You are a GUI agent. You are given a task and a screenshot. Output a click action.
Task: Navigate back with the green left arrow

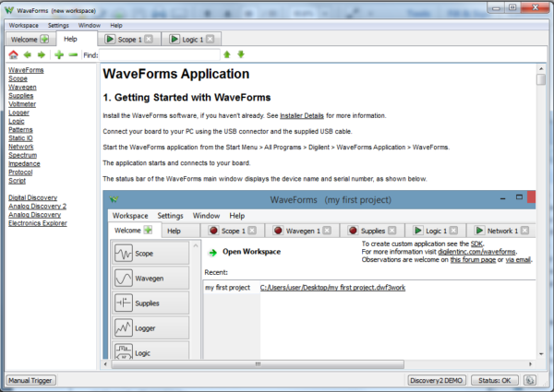(x=27, y=54)
